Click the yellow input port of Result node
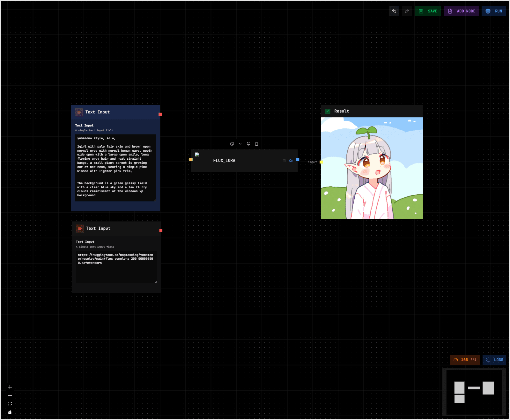This screenshot has width=510, height=420. coord(321,162)
